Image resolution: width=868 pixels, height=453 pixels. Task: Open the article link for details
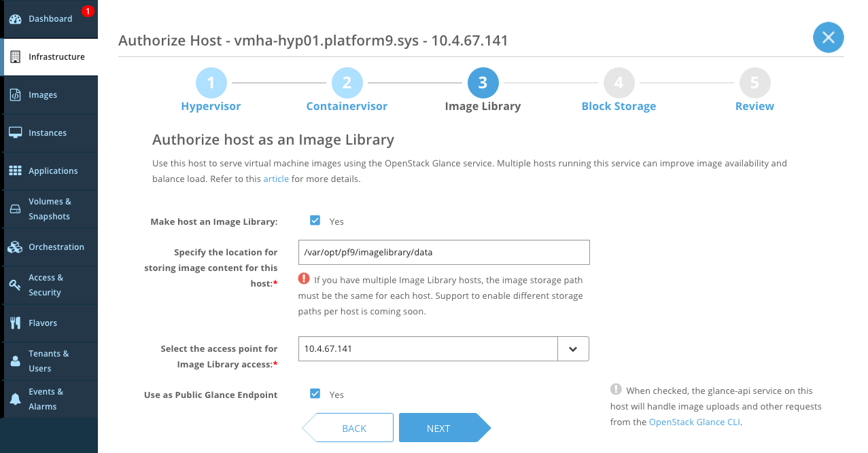coord(276,179)
